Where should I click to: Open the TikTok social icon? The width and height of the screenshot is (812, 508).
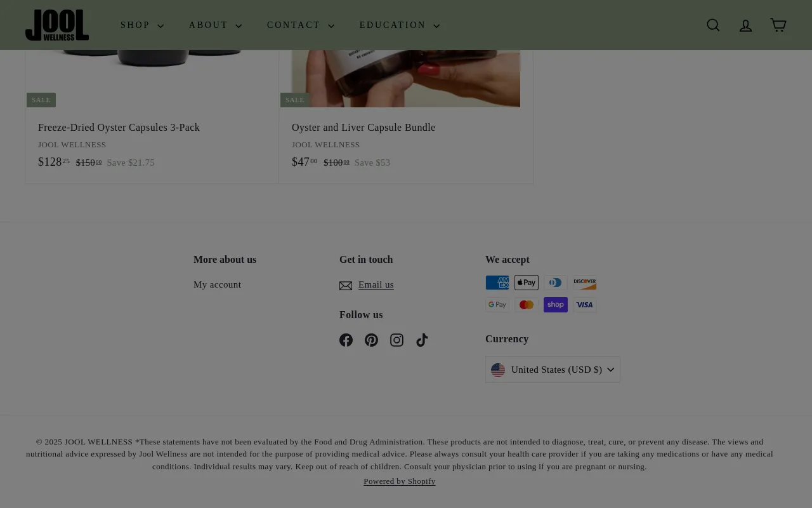[x=422, y=340]
